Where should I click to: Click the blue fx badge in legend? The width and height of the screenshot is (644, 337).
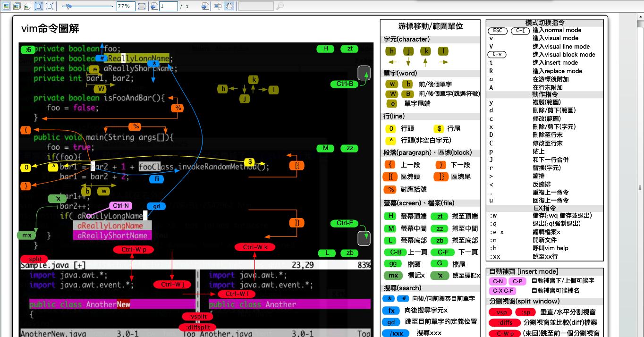point(391,311)
